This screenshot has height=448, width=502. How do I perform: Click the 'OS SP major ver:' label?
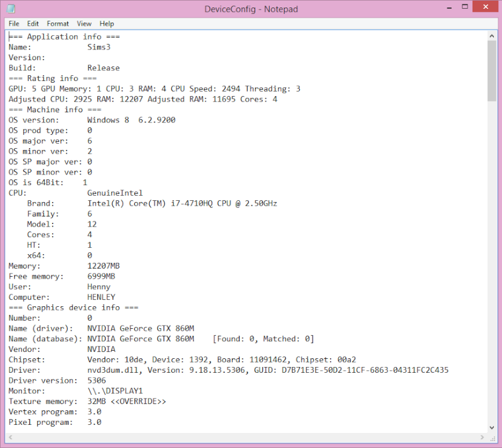pyautogui.click(x=45, y=162)
